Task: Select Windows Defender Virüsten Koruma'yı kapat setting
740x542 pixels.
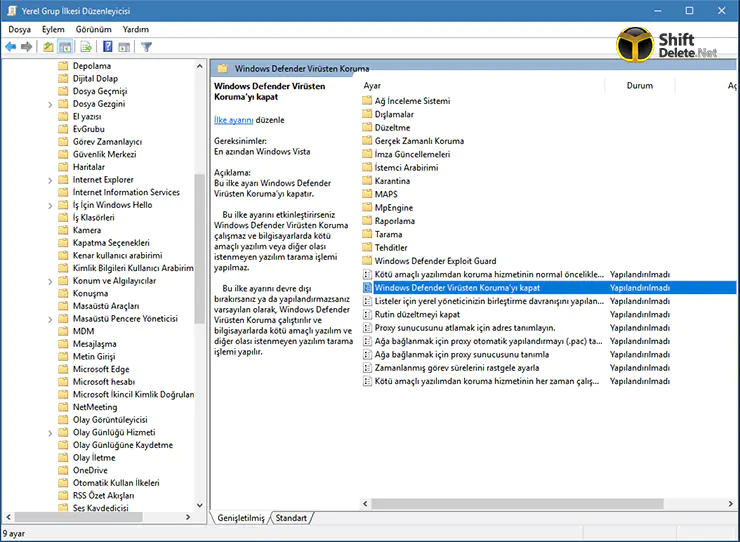Action: point(549,288)
